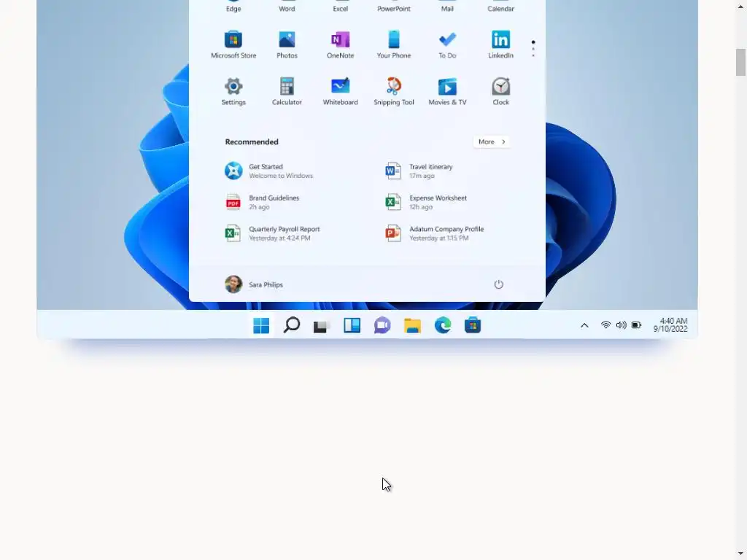
Task: Launch the Calculator app
Action: tap(287, 91)
